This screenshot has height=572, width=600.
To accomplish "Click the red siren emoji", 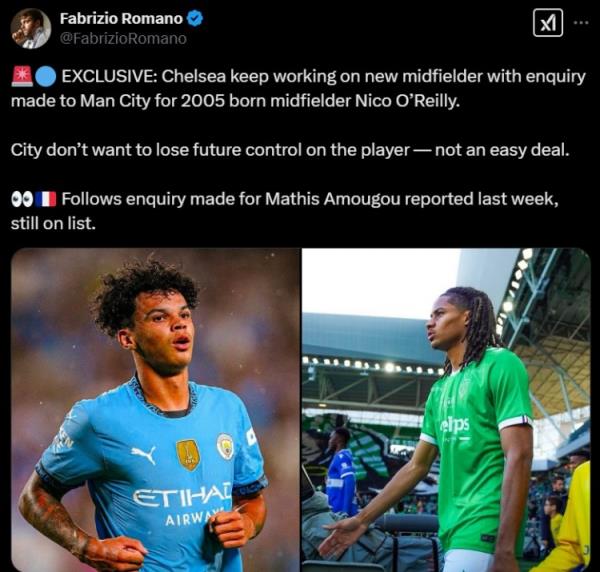I will (22, 77).
